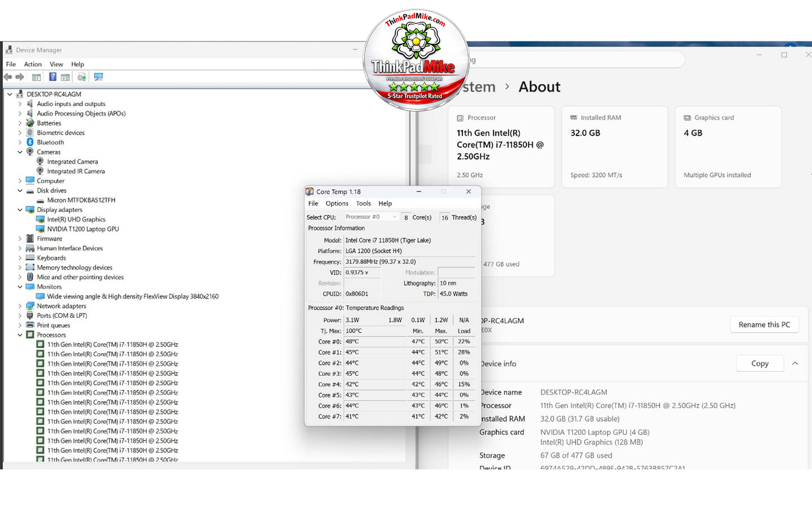
Task: Click the Copy button in Device info
Action: click(x=760, y=363)
